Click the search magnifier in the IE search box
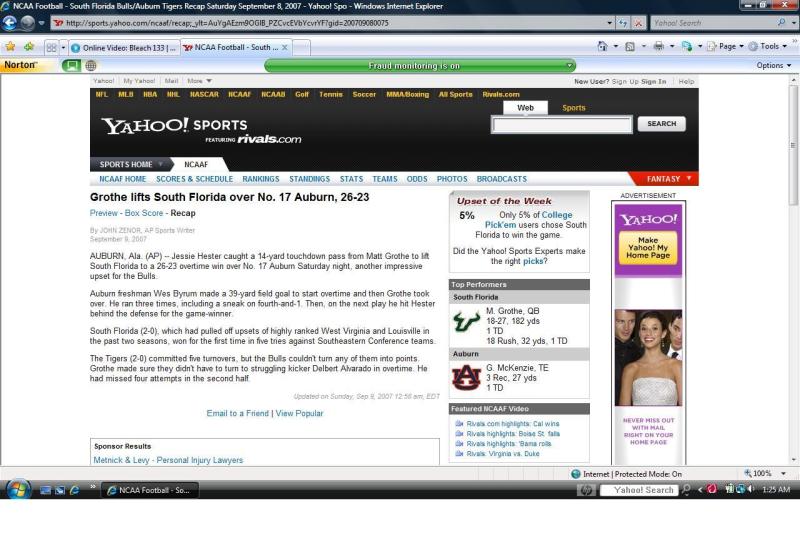 781,23
